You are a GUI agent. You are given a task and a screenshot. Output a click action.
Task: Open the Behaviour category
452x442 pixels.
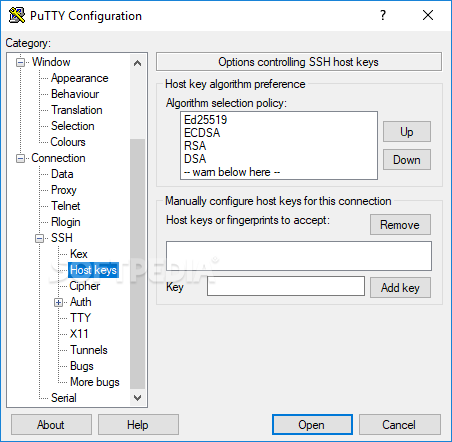point(75,94)
